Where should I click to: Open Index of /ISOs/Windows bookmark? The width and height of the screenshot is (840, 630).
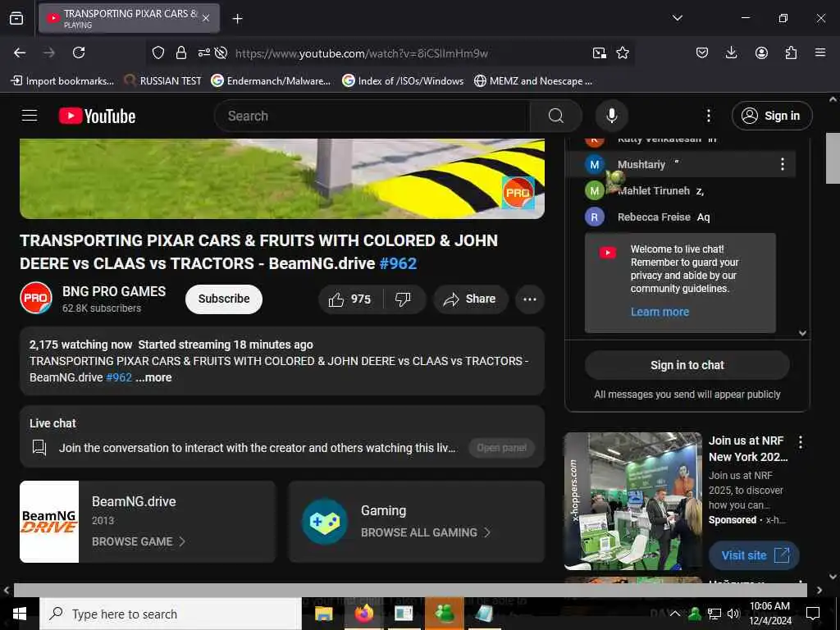tap(403, 81)
